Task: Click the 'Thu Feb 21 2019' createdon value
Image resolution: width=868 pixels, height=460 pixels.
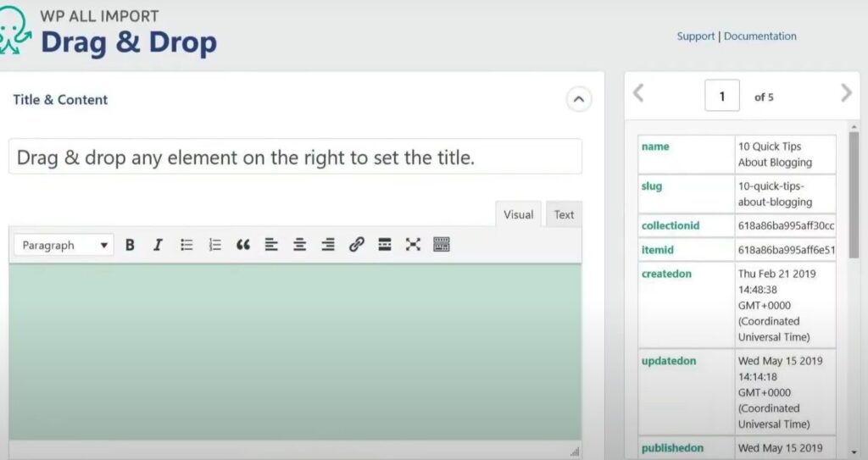Action: (x=776, y=274)
